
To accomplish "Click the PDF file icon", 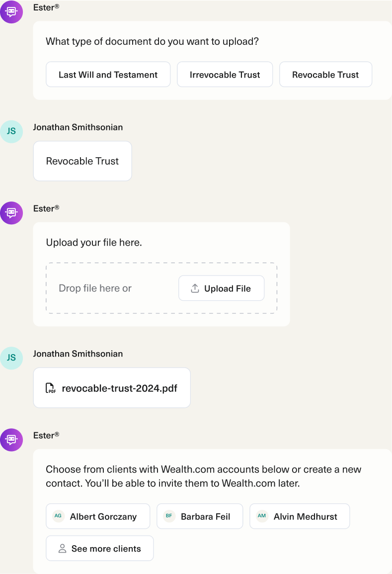I will click(x=51, y=388).
